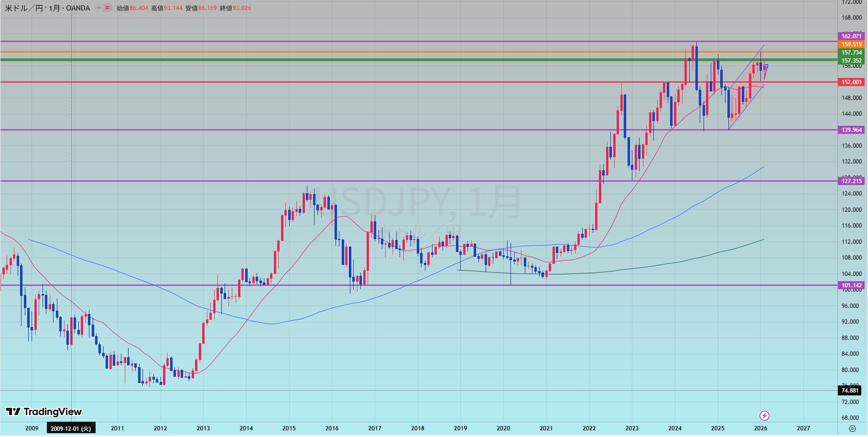
Task: Select the 101.142 price label
Action: click(851, 285)
